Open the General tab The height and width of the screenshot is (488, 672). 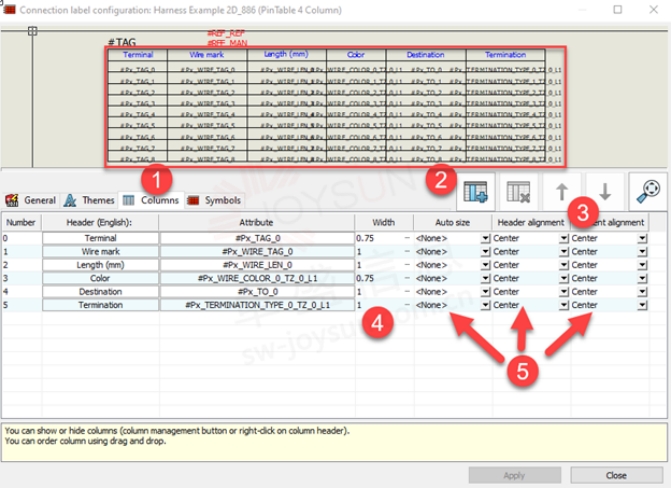[x=30, y=200]
